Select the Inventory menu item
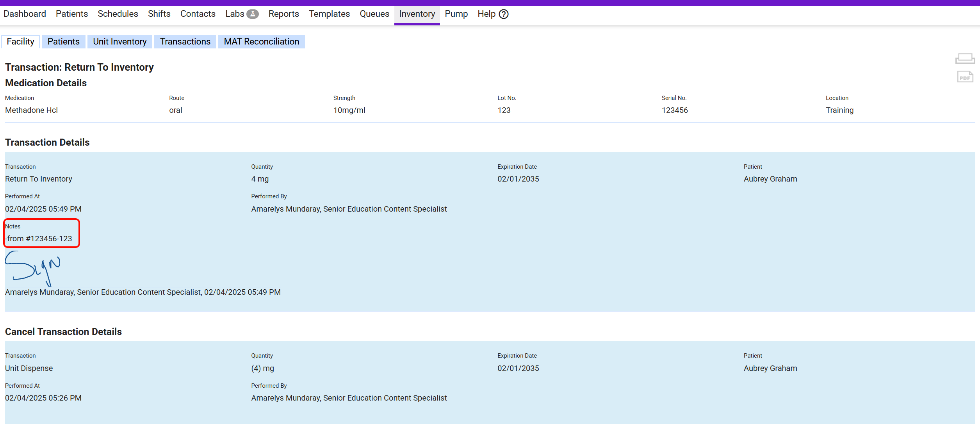The height and width of the screenshot is (424, 980). [417, 14]
